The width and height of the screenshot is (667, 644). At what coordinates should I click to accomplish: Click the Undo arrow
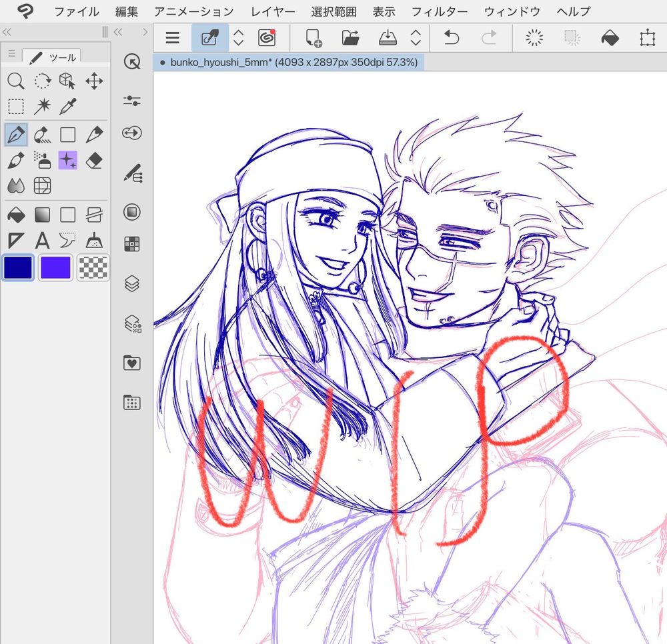452,38
